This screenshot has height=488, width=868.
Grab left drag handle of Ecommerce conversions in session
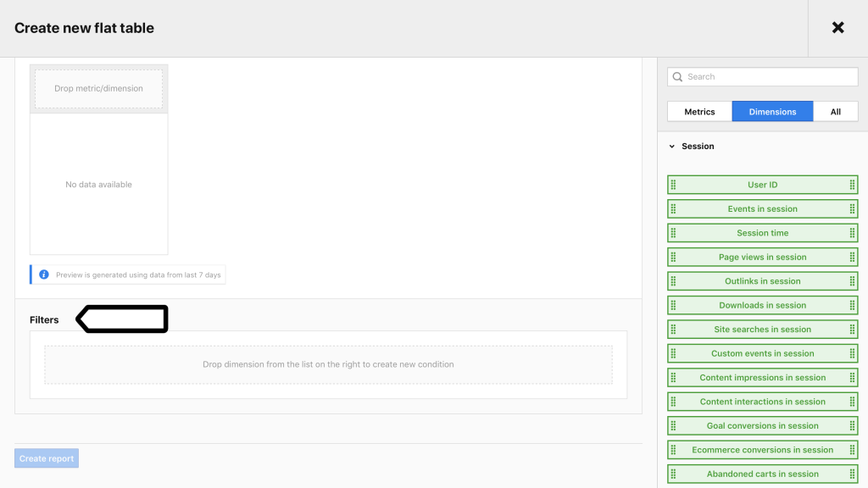(x=673, y=450)
